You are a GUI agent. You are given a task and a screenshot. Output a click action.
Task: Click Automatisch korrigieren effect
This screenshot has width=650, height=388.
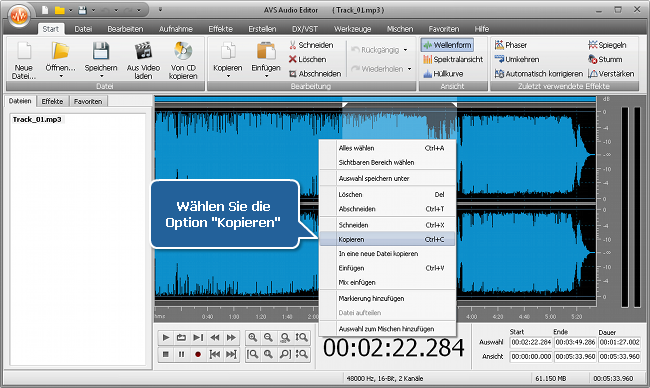click(x=538, y=74)
